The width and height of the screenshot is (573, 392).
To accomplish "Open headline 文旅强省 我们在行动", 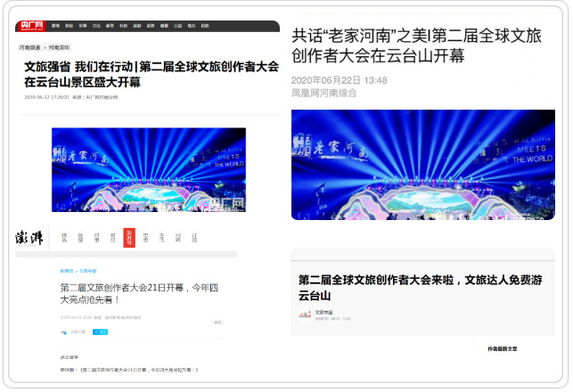I will 151,74.
